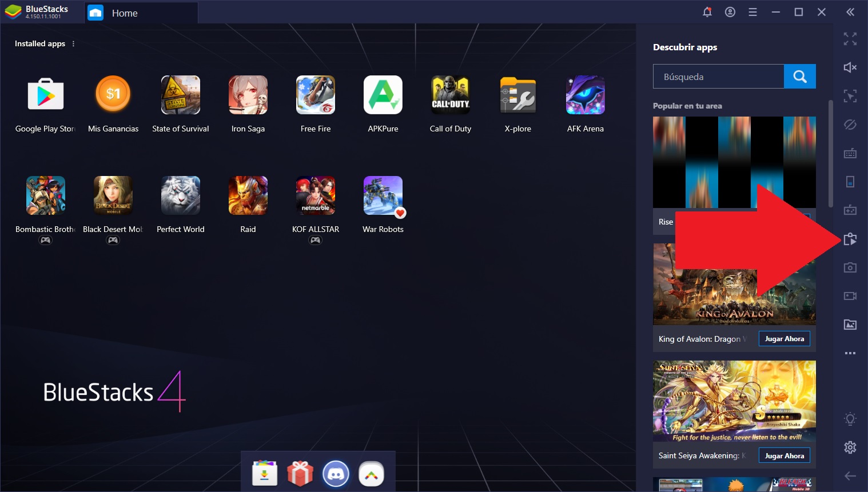The width and height of the screenshot is (868, 492).
Task: Open State of Survival game
Action: point(181,95)
